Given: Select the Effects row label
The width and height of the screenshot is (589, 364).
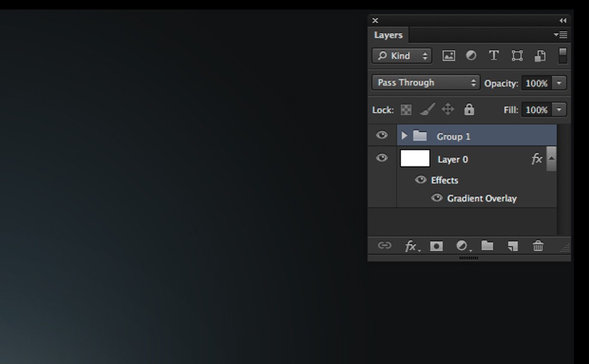Looking at the screenshot, I should pos(444,180).
